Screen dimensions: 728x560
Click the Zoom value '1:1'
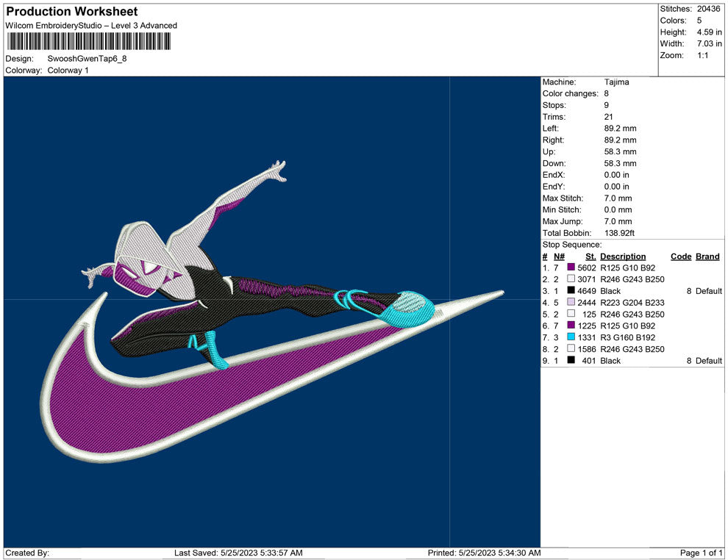702,55
